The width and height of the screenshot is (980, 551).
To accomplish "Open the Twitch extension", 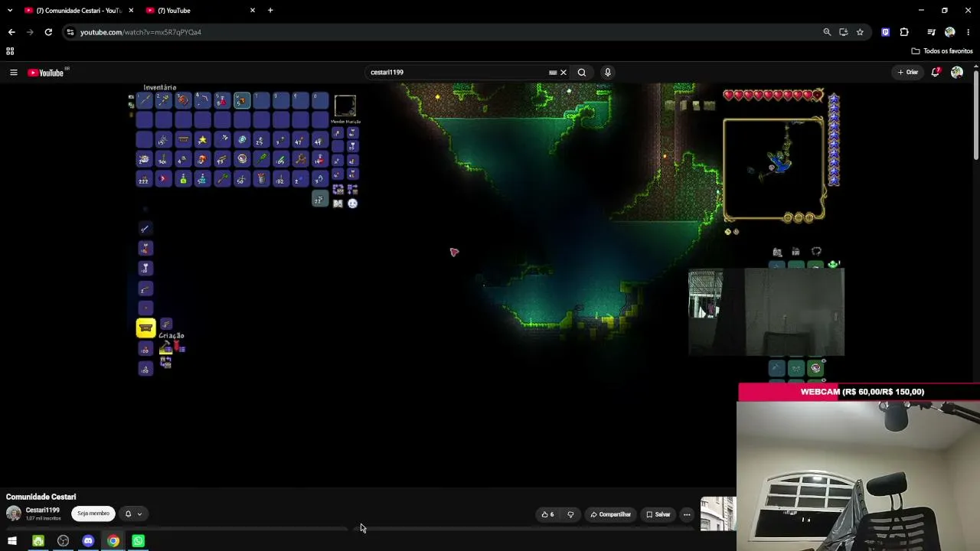I will pyautogui.click(x=886, y=32).
